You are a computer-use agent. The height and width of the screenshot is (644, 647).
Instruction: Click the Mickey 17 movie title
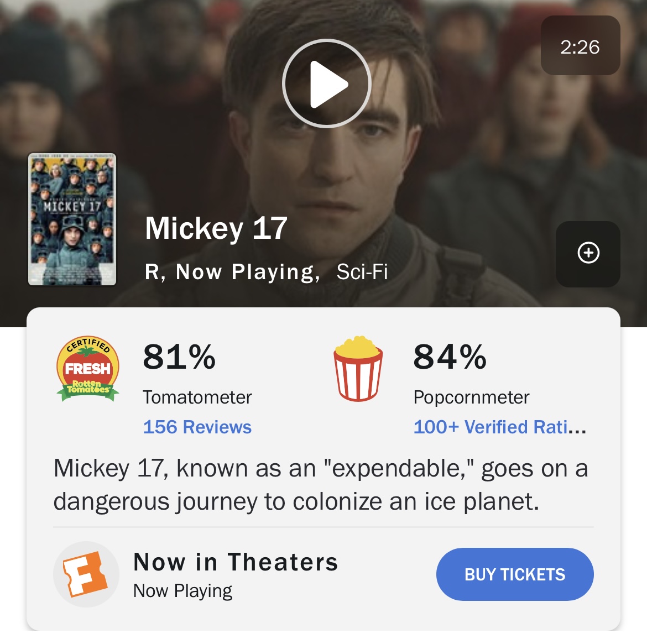coord(216,228)
